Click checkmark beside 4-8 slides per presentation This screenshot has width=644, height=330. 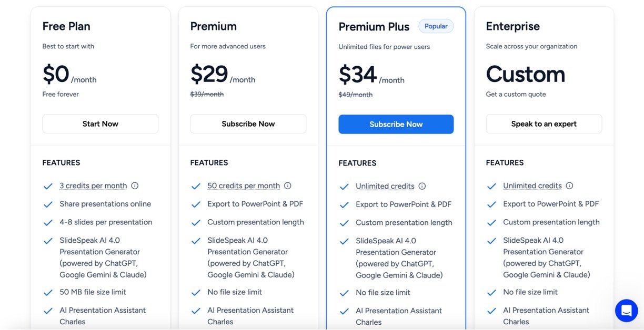(48, 223)
